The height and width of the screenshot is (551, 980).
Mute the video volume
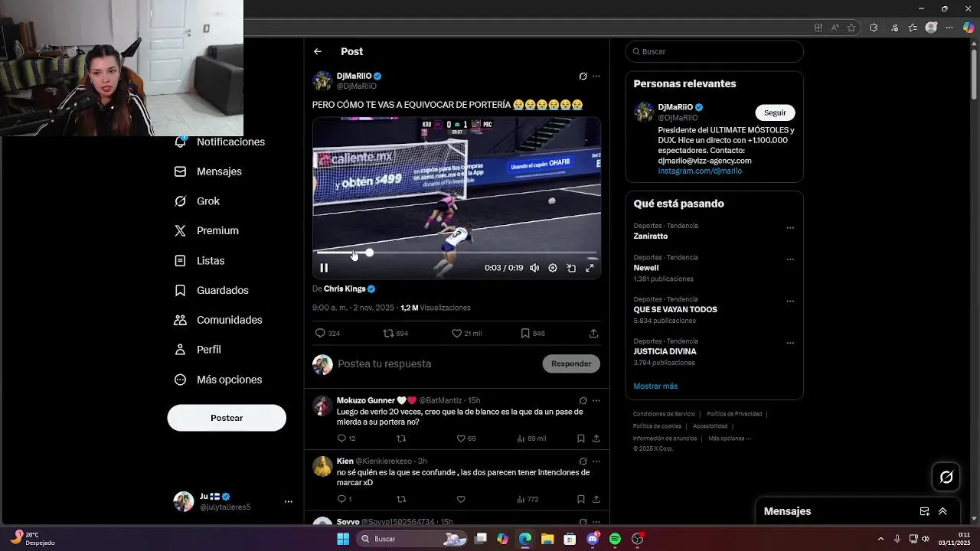click(x=534, y=268)
